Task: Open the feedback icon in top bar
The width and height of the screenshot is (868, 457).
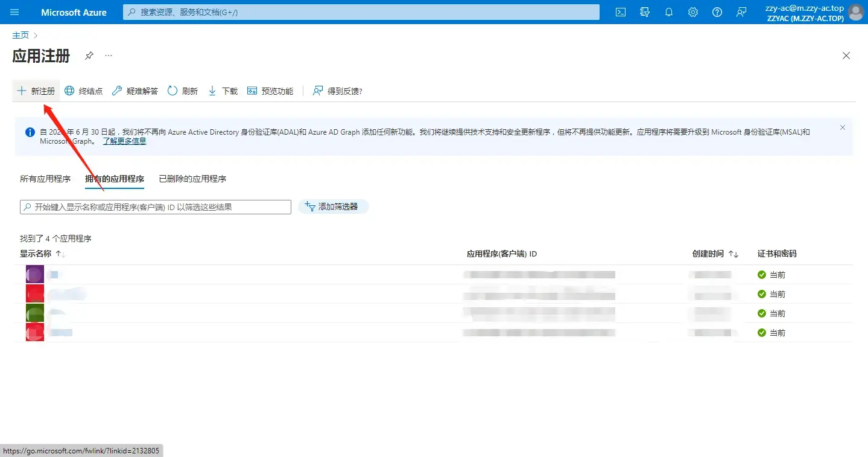Action: 741,12
